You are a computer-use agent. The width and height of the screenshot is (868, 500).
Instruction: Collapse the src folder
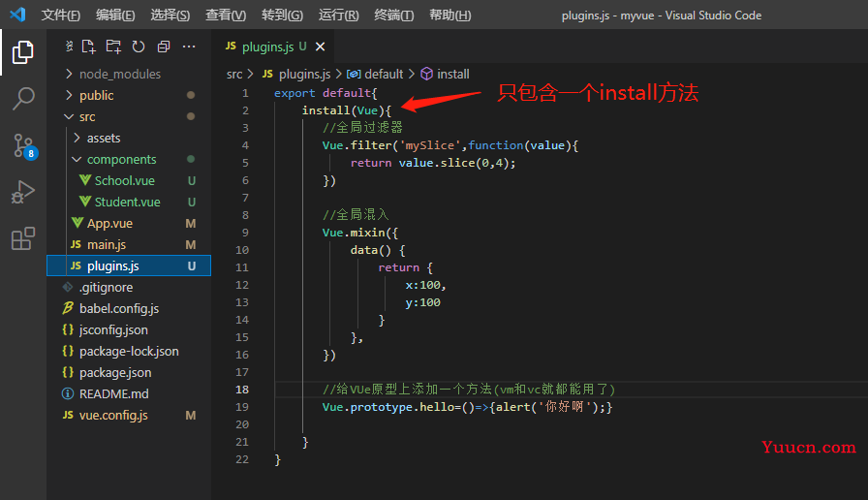click(x=69, y=117)
